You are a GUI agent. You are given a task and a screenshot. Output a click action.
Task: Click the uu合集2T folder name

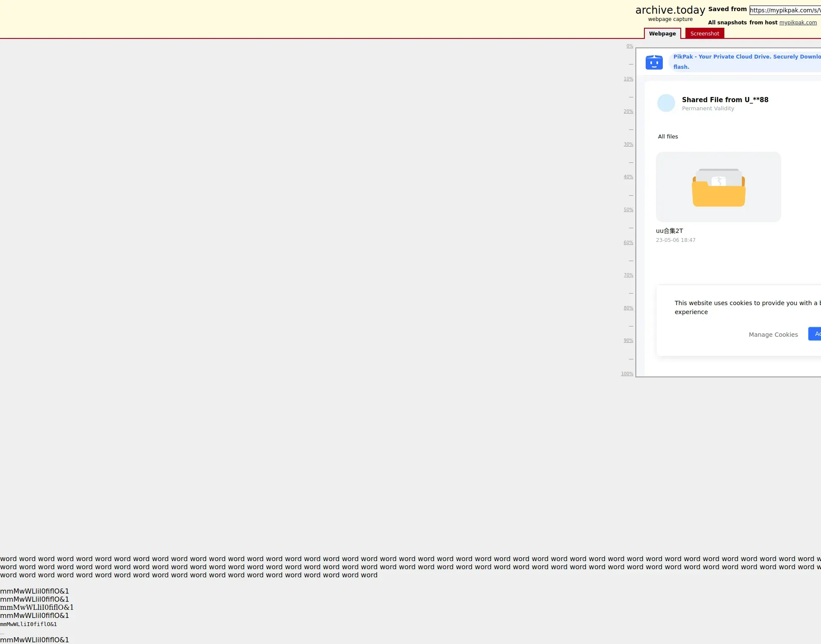tap(669, 231)
